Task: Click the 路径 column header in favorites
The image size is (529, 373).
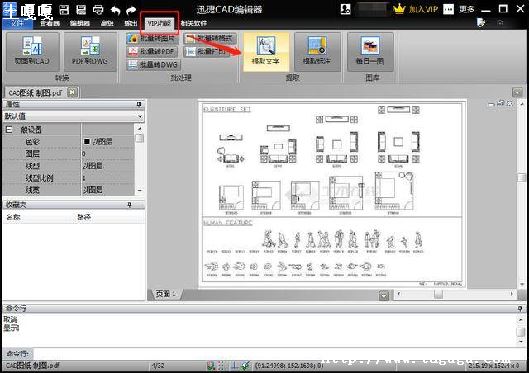Action: click(x=84, y=217)
